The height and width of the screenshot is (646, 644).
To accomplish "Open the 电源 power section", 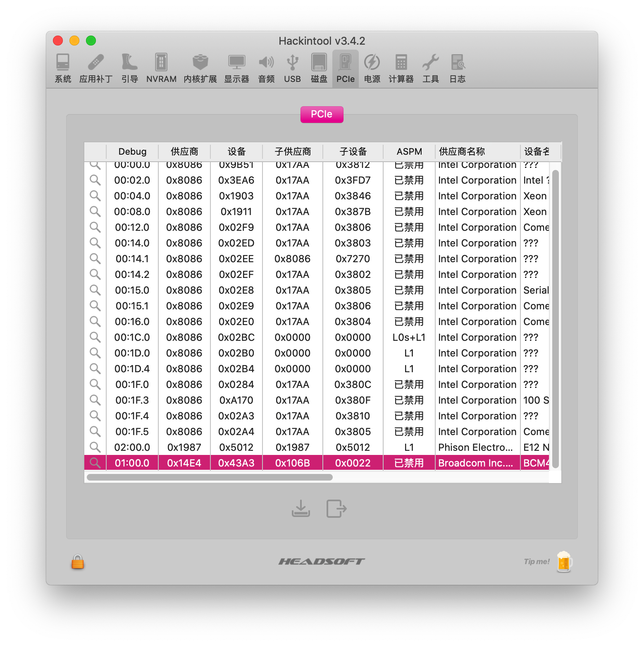I will point(372,68).
